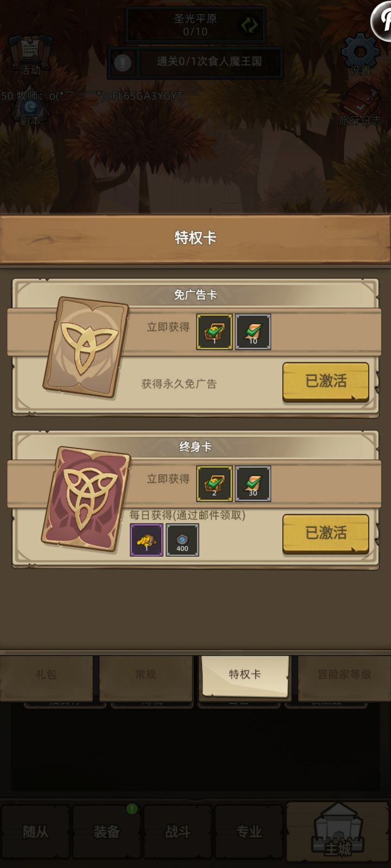Image resolution: width=391 pixels, height=868 pixels.
Task: Select the 特权卡 tab
Action: pos(245,675)
